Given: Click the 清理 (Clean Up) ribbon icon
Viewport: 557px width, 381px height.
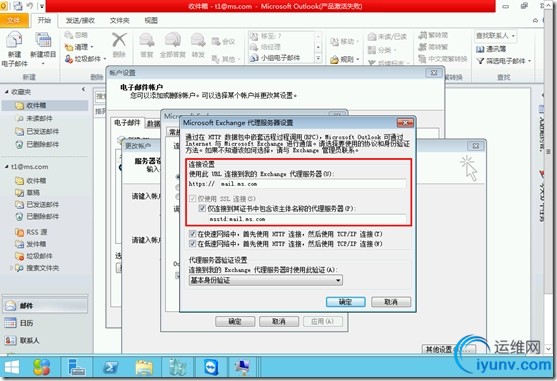Looking at the screenshot, I should pyautogui.click(x=69, y=47).
